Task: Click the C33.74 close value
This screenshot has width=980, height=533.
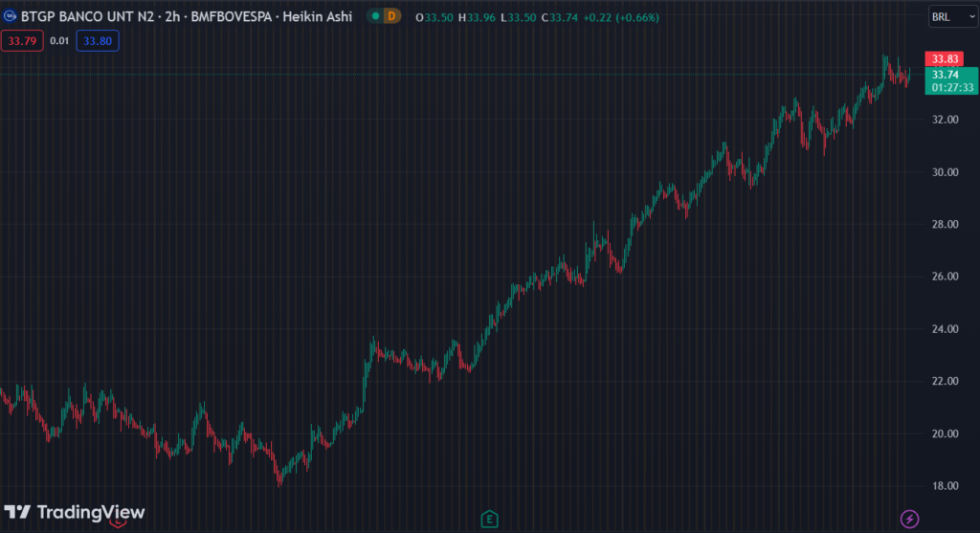Action: click(x=559, y=17)
